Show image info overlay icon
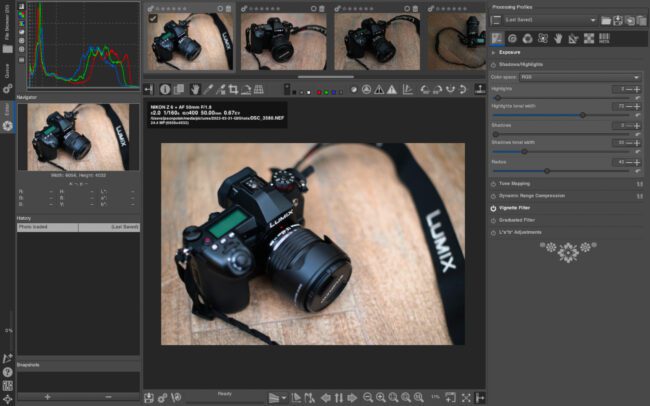 click(x=165, y=89)
